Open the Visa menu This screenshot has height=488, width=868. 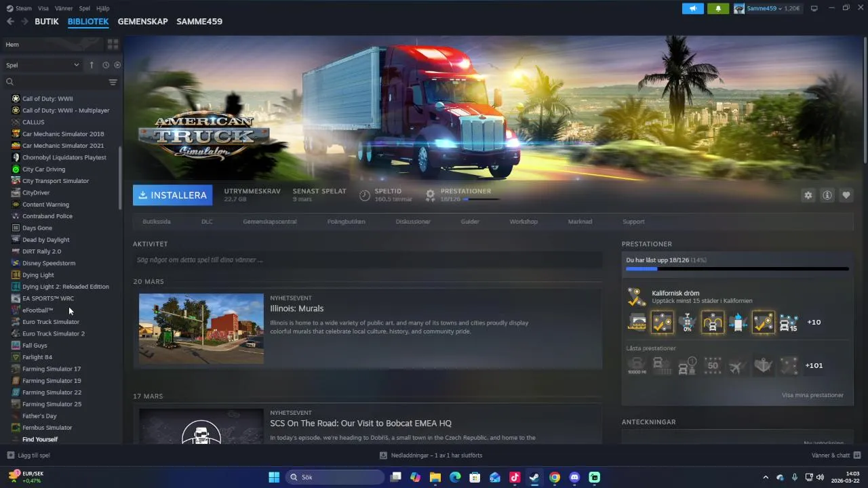(43, 8)
